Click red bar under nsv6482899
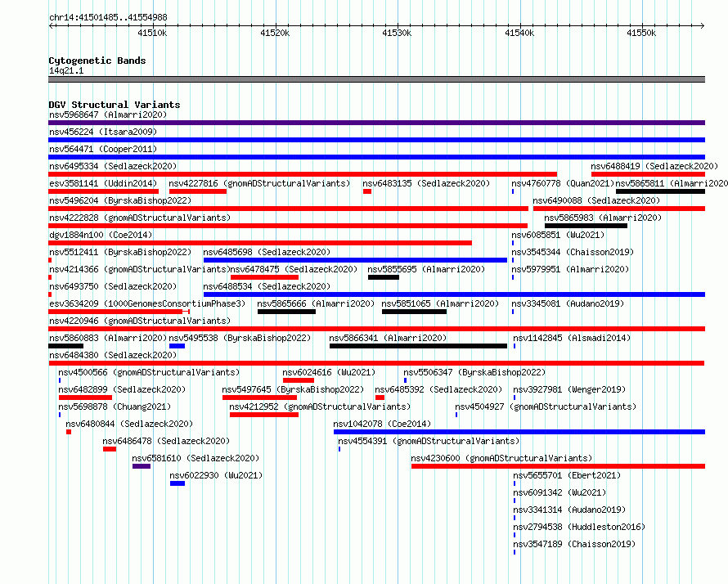 pos(85,398)
